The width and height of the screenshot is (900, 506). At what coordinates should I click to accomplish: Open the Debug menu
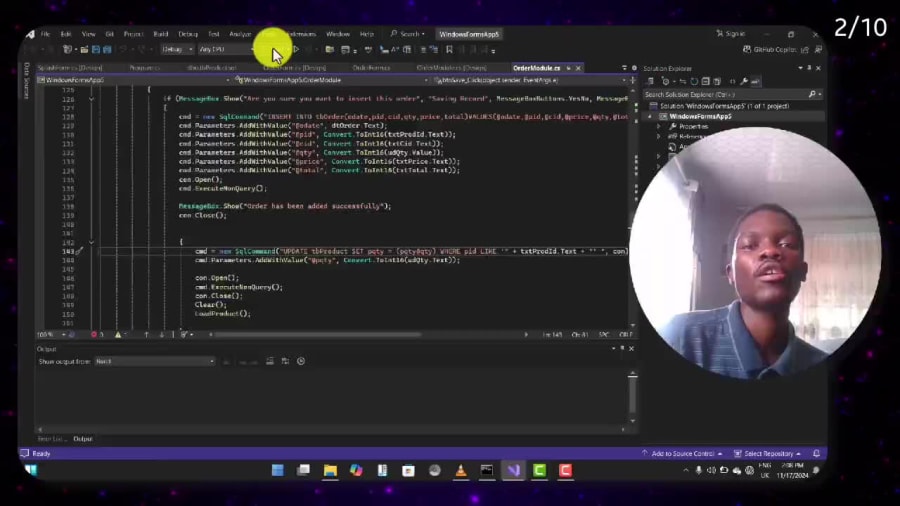click(188, 34)
